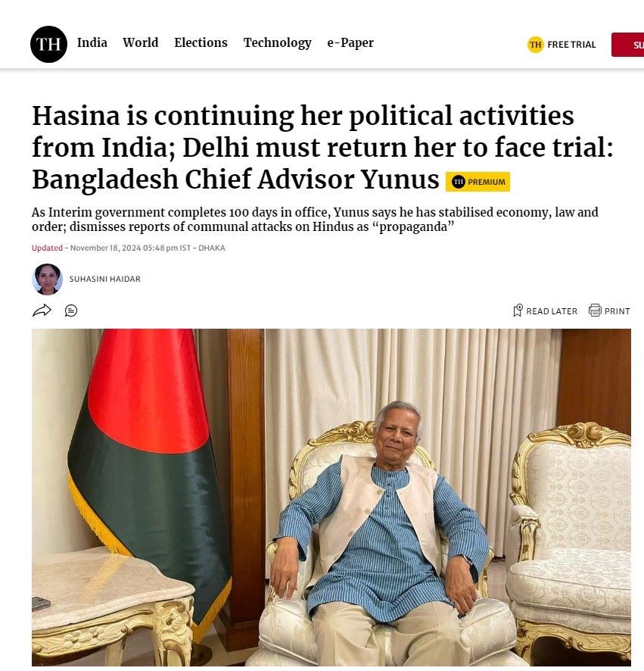This screenshot has height=671, width=644.
Task: Click the article headline text
Action: click(x=322, y=147)
